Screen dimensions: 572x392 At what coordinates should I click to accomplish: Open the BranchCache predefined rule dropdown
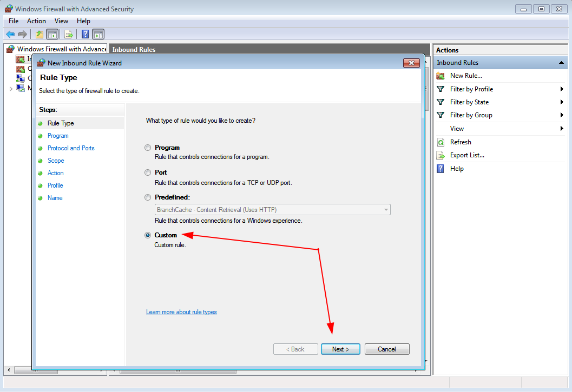(386, 210)
